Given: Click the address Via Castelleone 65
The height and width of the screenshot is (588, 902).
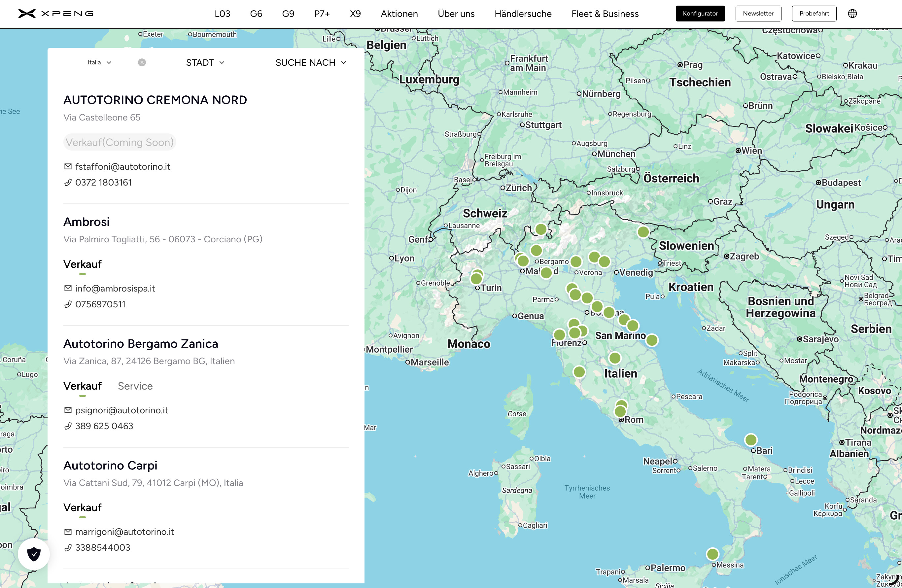Looking at the screenshot, I should click(102, 118).
